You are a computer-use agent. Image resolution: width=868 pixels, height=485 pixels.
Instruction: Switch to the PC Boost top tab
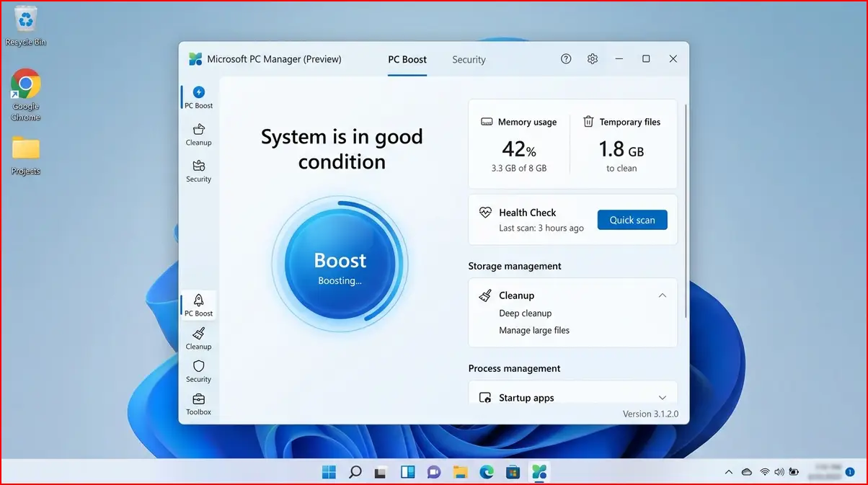pyautogui.click(x=407, y=60)
